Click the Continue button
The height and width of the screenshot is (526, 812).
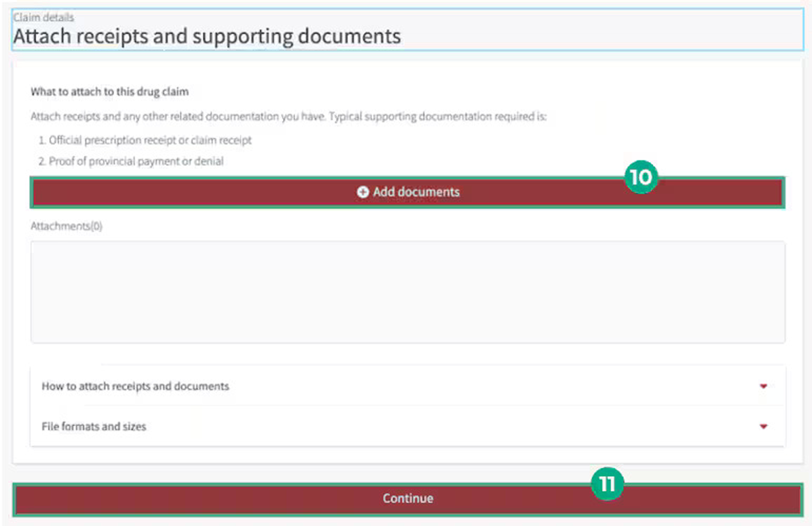coord(408,499)
